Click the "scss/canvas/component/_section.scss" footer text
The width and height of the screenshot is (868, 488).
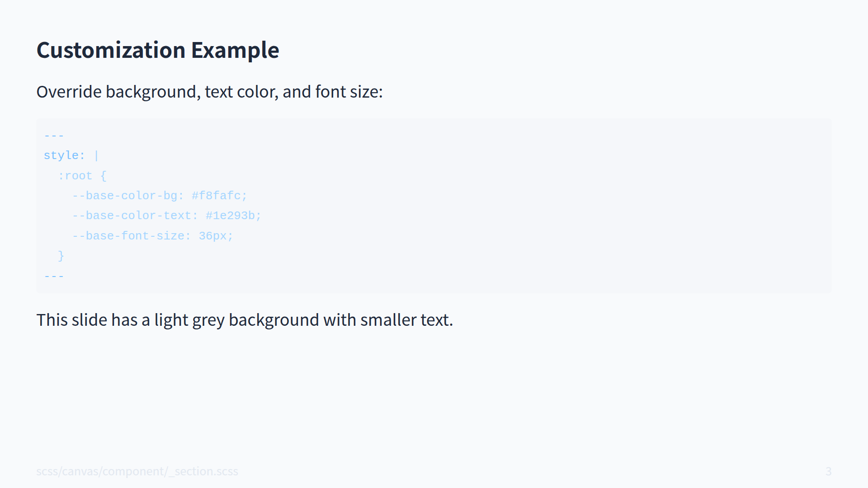tap(137, 471)
